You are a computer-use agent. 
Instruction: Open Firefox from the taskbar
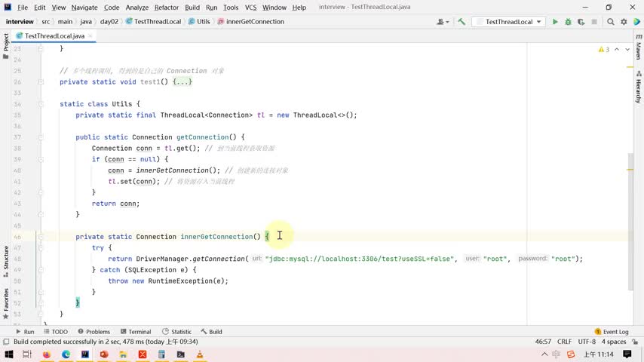47,354
